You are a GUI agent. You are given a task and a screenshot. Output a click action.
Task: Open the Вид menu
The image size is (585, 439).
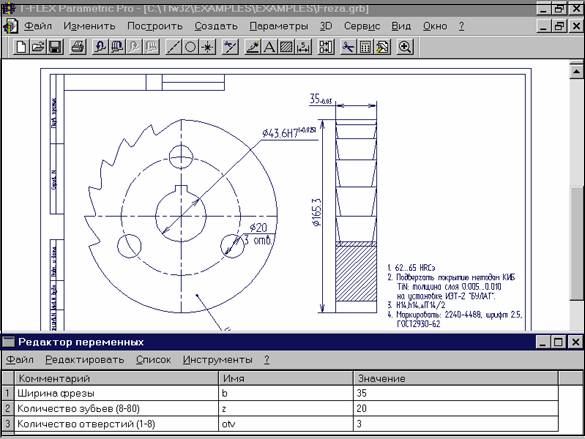coord(401,26)
